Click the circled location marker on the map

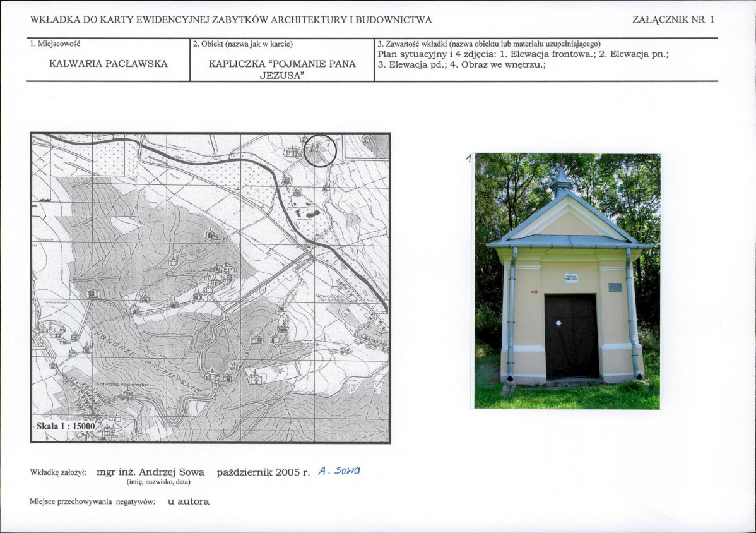320,150
